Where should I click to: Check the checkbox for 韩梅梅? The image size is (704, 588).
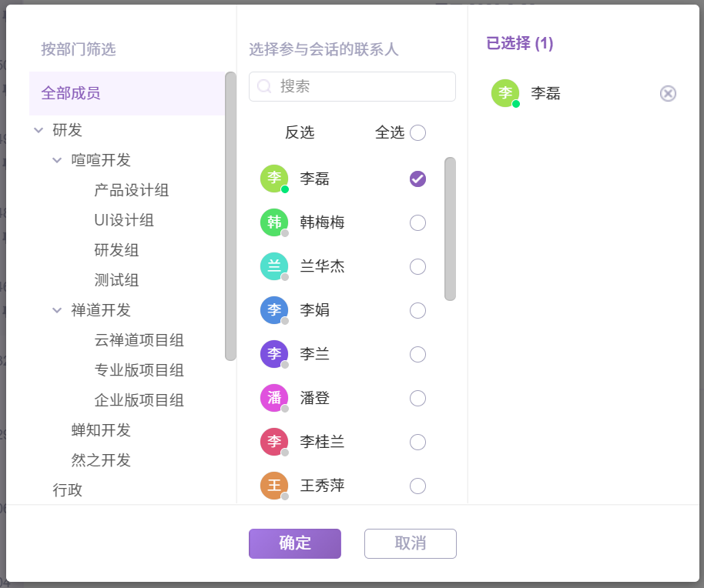click(x=417, y=223)
